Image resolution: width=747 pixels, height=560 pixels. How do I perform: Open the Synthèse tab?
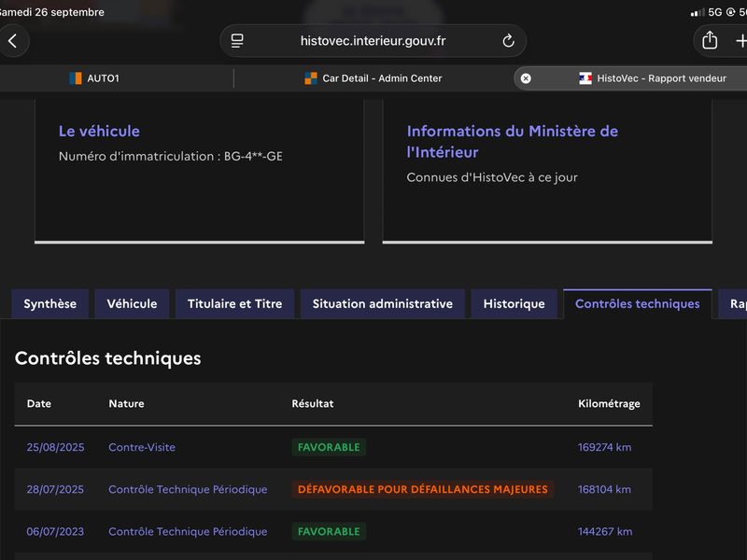50,304
